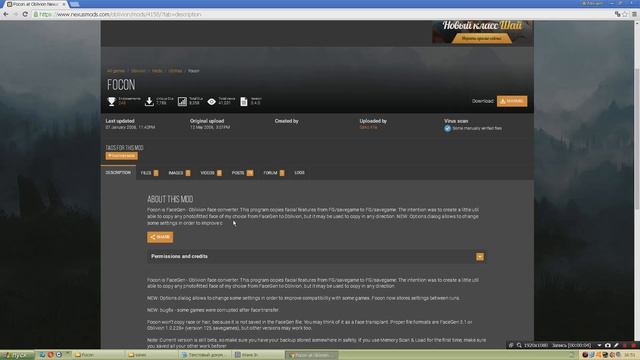Click the unique downloads arrow icon
The width and height of the screenshot is (640, 360).
[x=149, y=102]
